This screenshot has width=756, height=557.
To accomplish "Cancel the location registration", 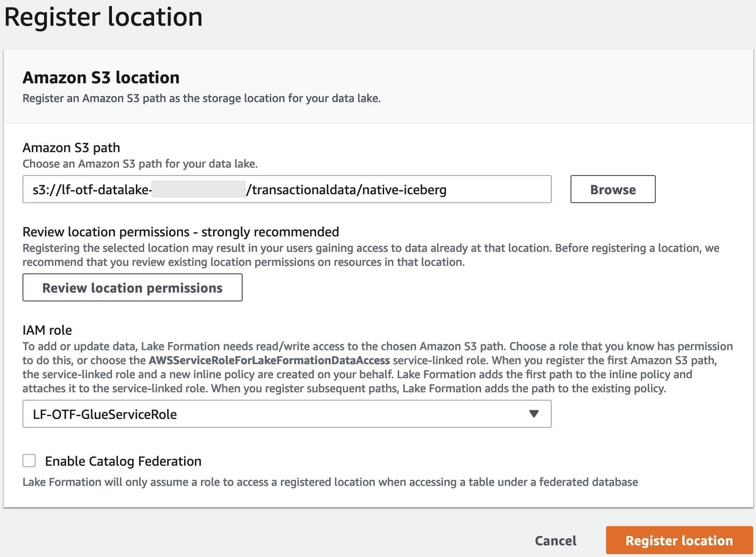I will [x=555, y=540].
